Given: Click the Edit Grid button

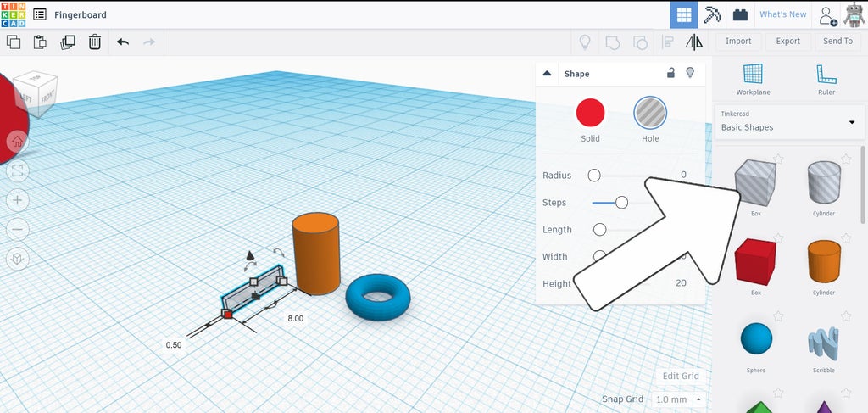Looking at the screenshot, I should pyautogui.click(x=681, y=376).
